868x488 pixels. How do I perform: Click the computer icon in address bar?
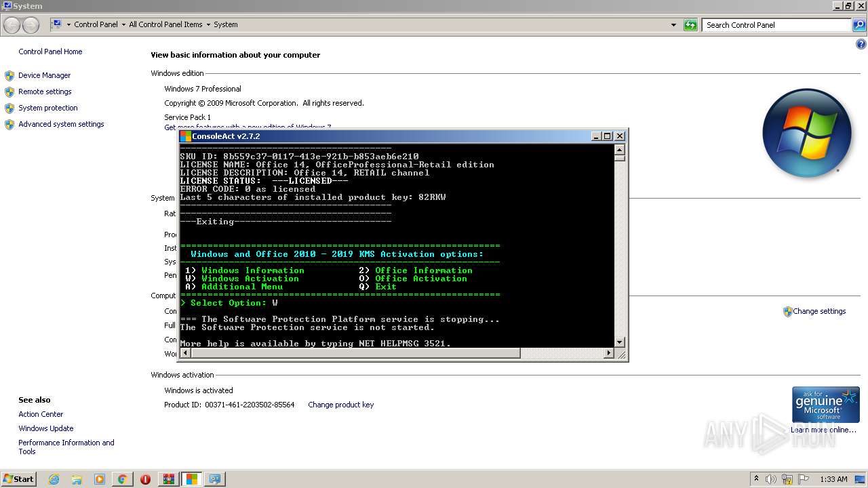pyautogui.click(x=58, y=24)
